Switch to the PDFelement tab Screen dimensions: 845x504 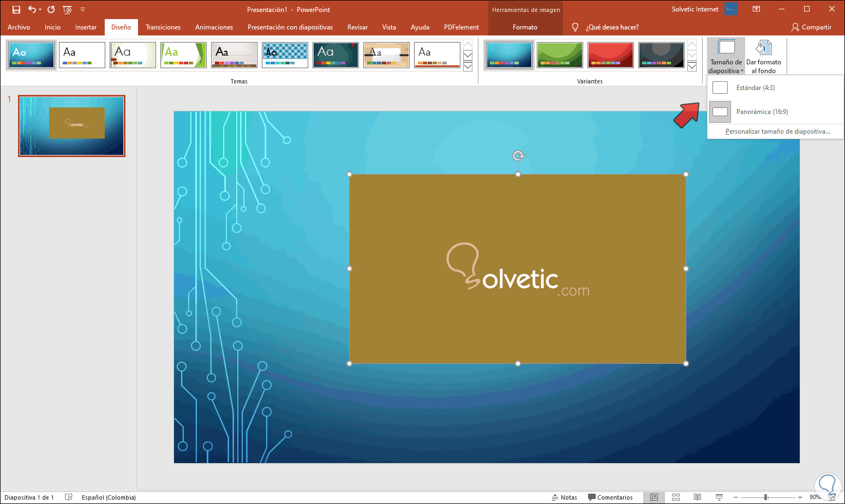coord(462,27)
